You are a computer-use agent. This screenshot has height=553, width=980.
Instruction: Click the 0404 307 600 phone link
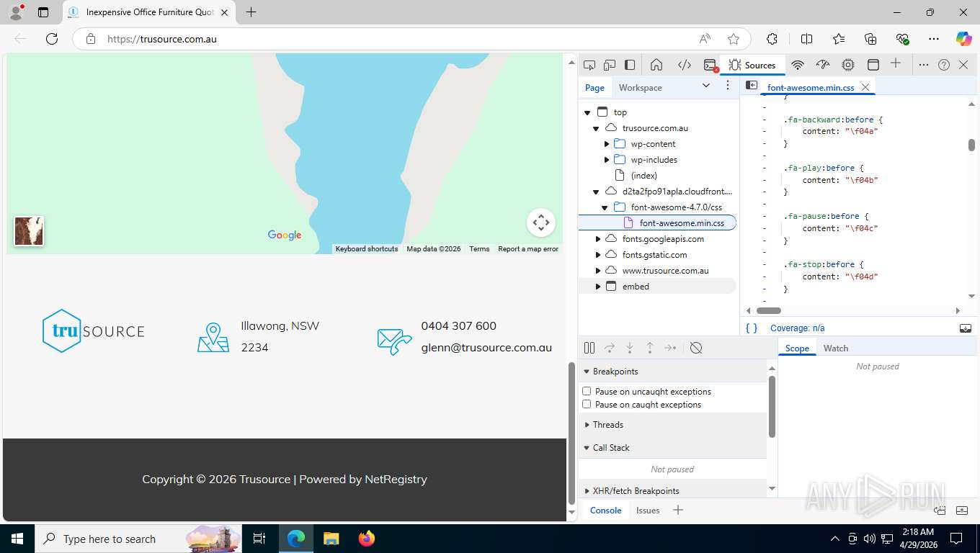point(458,325)
